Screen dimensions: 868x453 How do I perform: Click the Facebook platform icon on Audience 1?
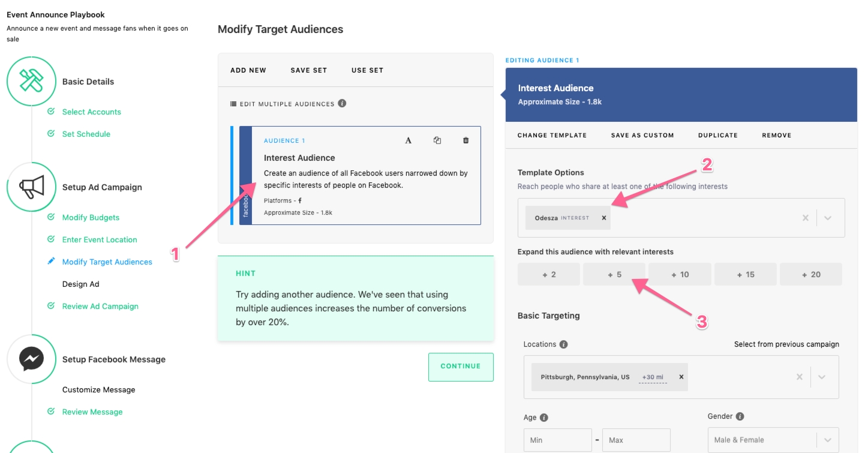[x=300, y=200]
